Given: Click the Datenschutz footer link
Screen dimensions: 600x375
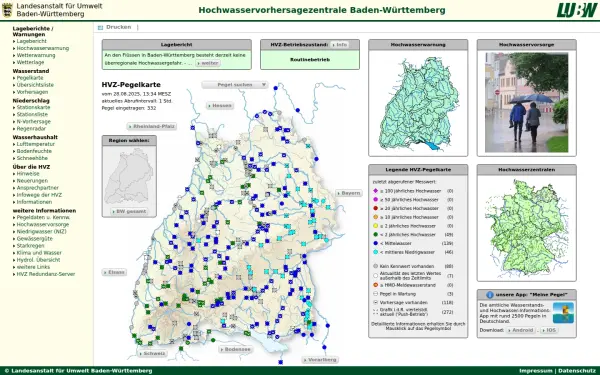Looking at the screenshot, I should click(x=577, y=371).
